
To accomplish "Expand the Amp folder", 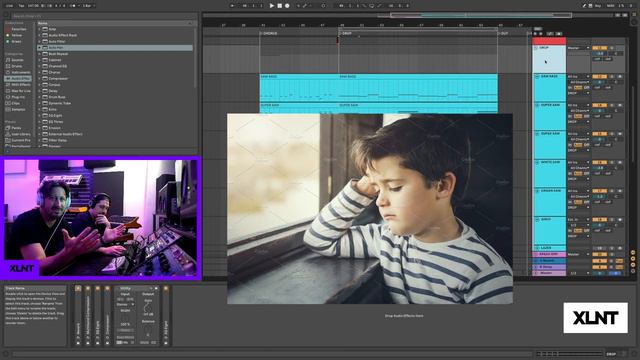I will click(40, 29).
